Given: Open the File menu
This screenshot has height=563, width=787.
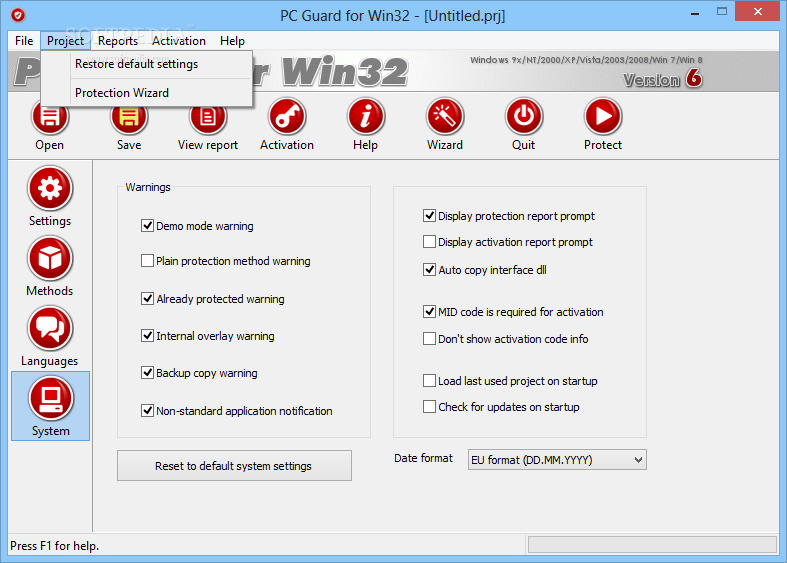Looking at the screenshot, I should [24, 41].
